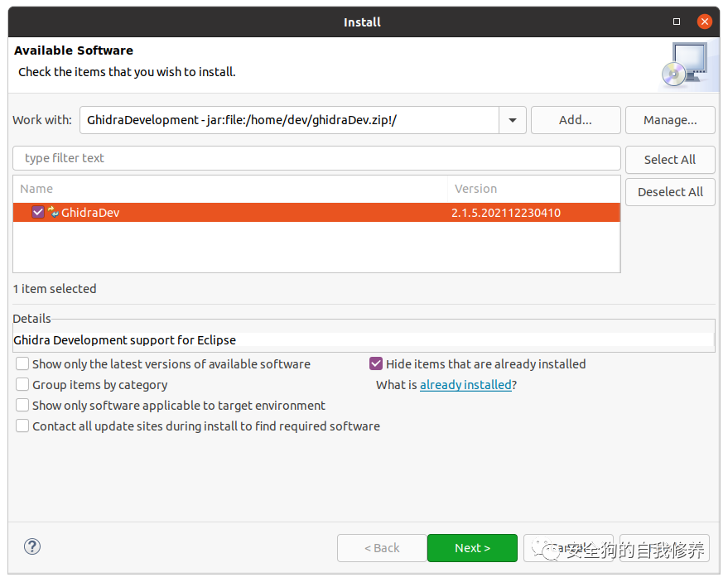The height and width of the screenshot is (582, 728).
Task: Sort by the Name column header
Action: (230, 189)
